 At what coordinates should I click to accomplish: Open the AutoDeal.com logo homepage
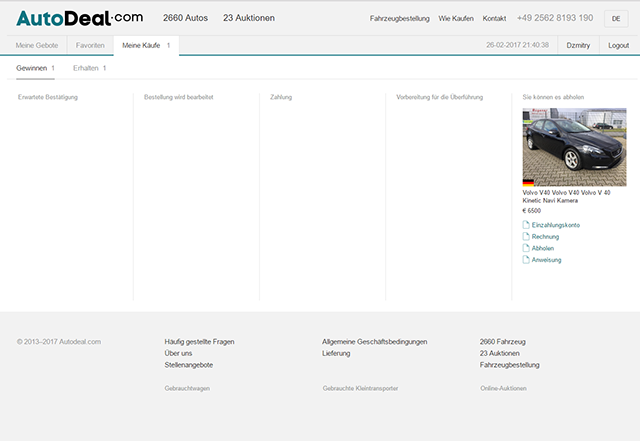click(x=80, y=18)
